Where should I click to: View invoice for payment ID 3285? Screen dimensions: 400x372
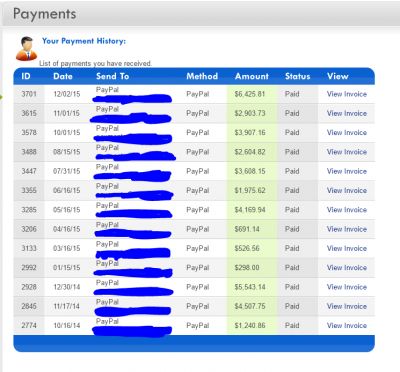click(x=347, y=210)
